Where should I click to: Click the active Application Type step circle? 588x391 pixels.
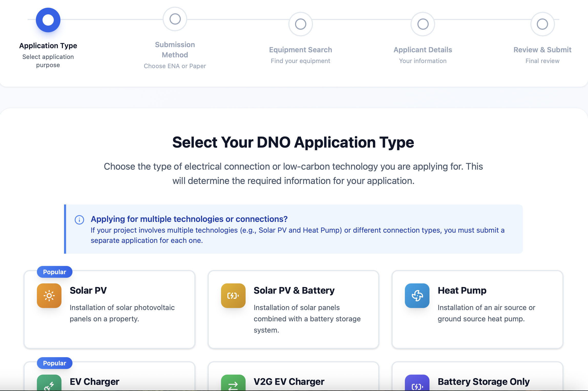(48, 20)
